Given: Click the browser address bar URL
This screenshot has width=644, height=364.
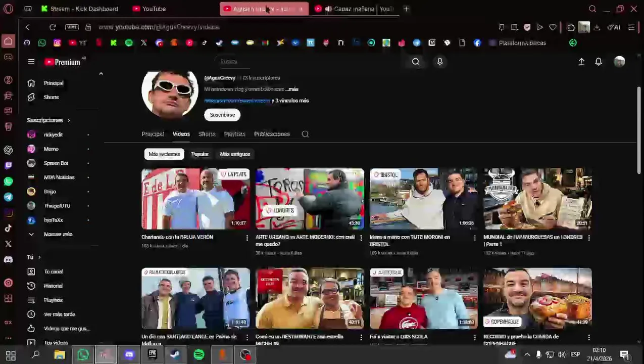Looking at the screenshot, I should (159, 27).
